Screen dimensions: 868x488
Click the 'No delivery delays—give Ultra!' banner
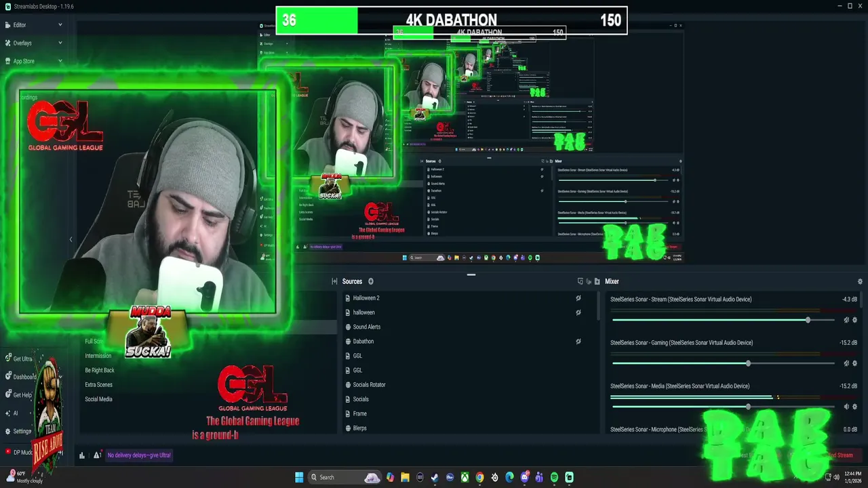(139, 455)
